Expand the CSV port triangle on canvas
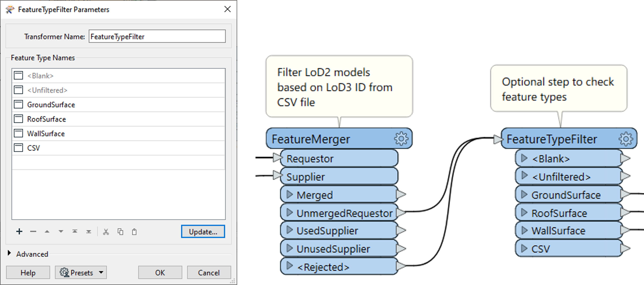Image resolution: width=644 pixels, height=285 pixels. tap(524, 248)
